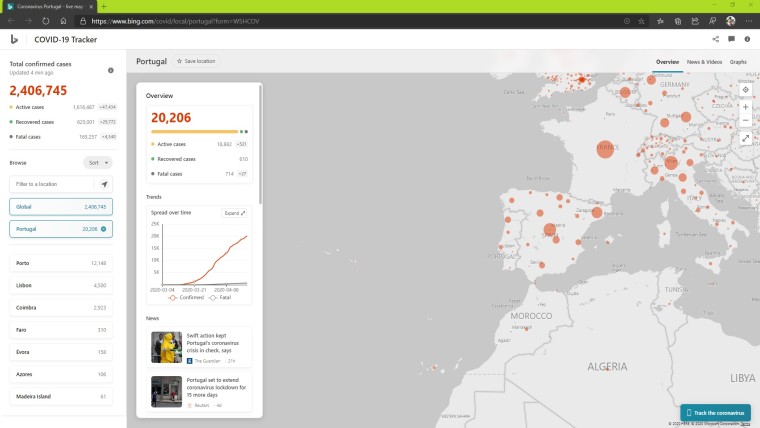This screenshot has height=428, width=760.
Task: Select Porto region
Action: tap(61, 263)
